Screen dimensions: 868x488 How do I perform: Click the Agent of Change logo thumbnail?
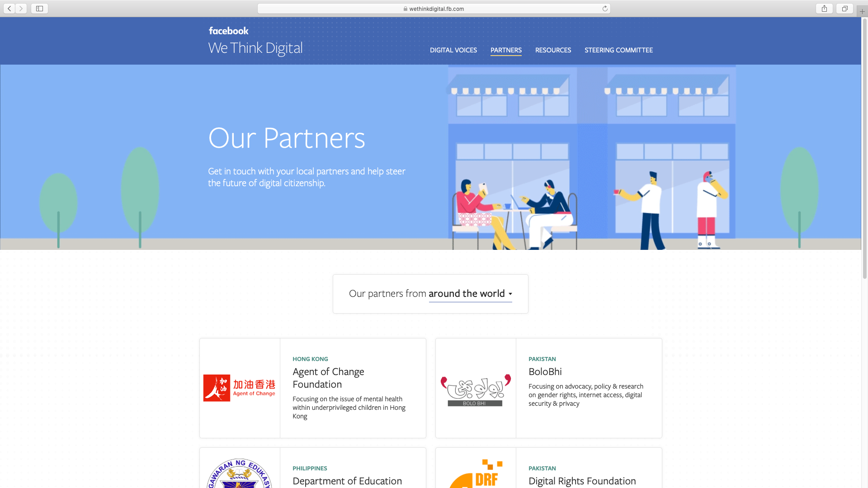(x=240, y=388)
